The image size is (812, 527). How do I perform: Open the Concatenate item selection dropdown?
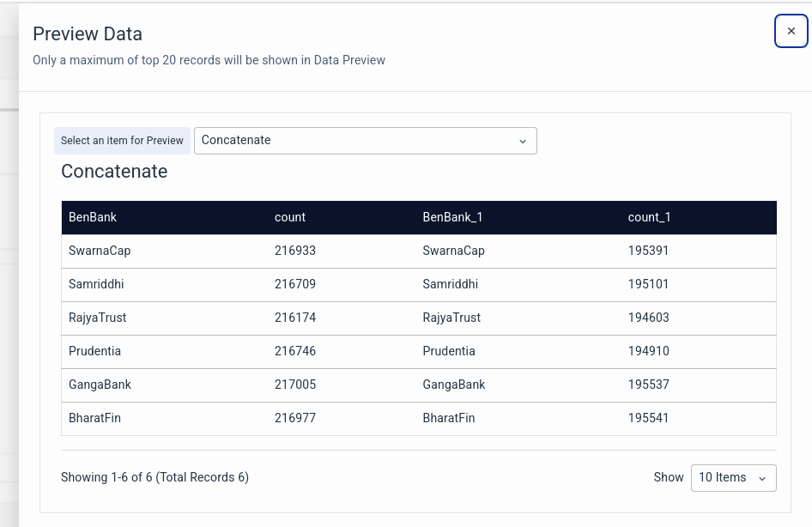pyautogui.click(x=365, y=140)
